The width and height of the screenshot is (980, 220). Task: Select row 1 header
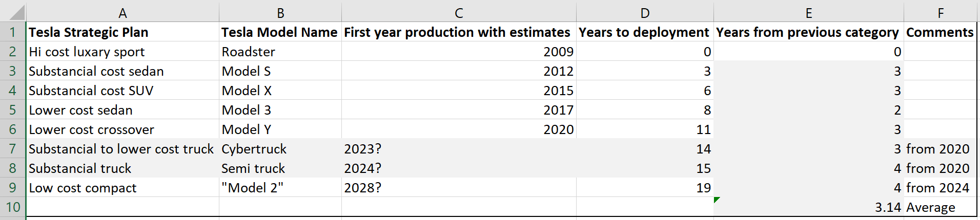click(13, 32)
